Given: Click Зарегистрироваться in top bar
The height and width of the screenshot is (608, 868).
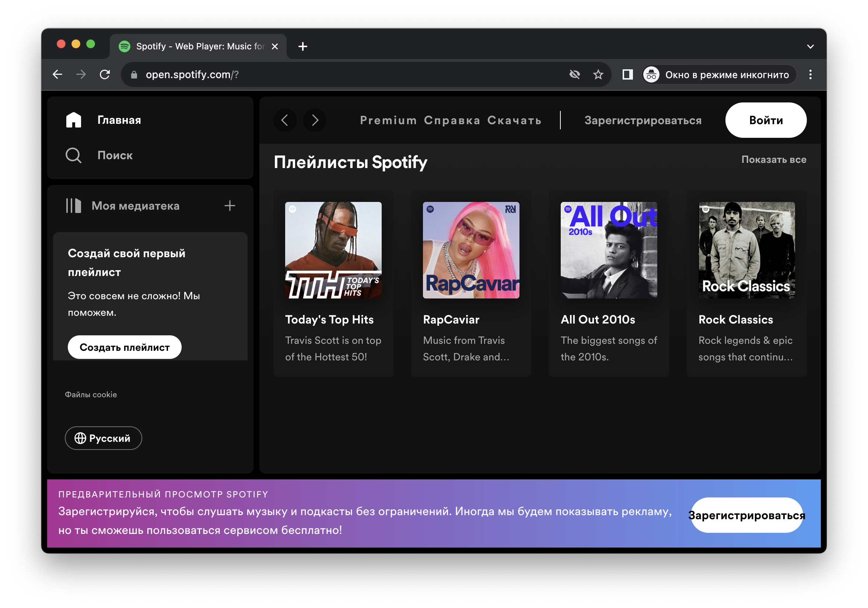Looking at the screenshot, I should (643, 120).
